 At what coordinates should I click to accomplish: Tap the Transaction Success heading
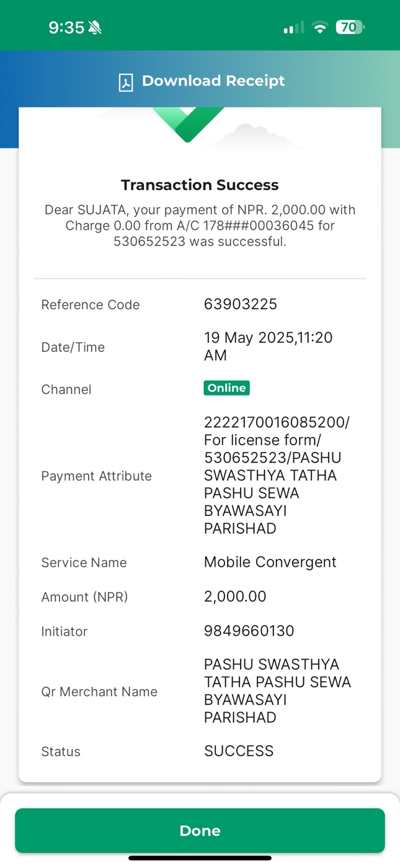coord(200,185)
